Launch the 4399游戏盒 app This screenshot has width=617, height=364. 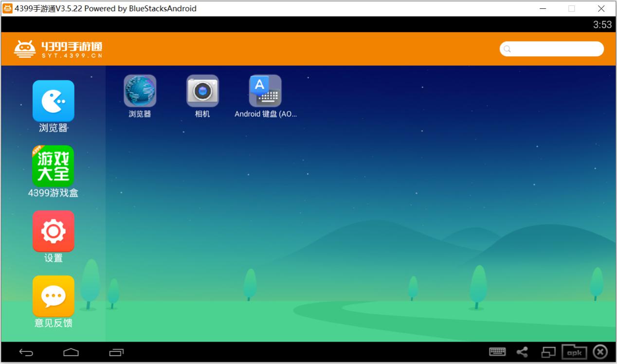(54, 166)
